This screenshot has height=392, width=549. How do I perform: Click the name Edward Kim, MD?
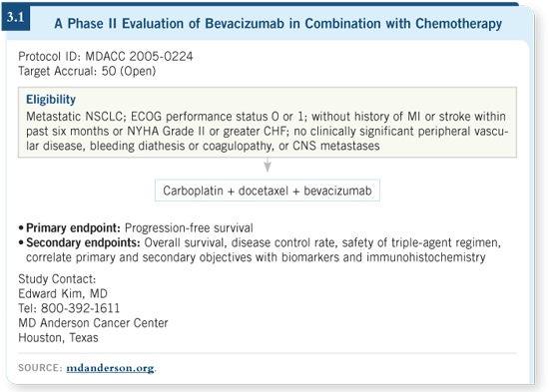[x=63, y=293]
